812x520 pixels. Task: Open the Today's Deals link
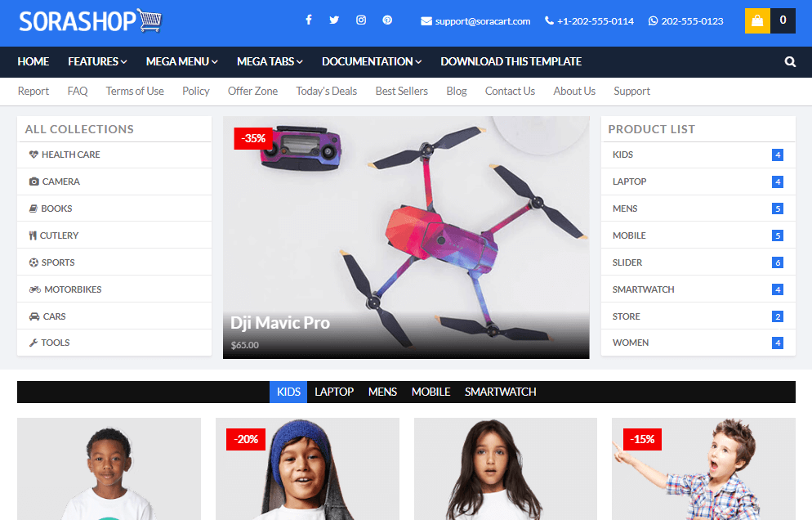pyautogui.click(x=326, y=92)
